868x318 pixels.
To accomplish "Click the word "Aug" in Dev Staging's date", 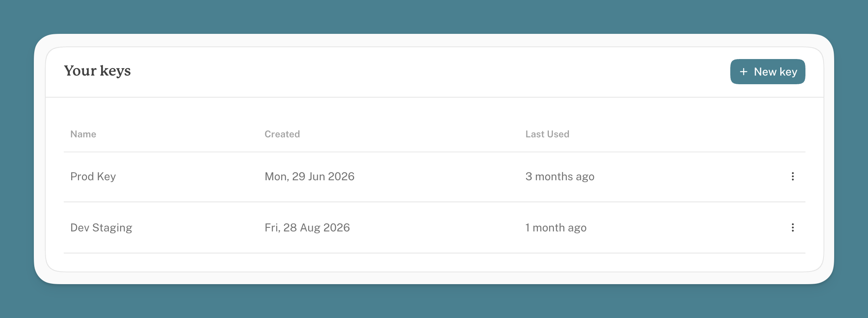I will tap(310, 227).
